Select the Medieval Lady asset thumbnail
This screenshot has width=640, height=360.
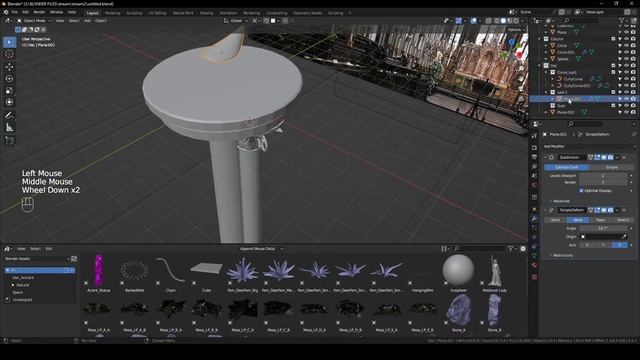coord(495,271)
